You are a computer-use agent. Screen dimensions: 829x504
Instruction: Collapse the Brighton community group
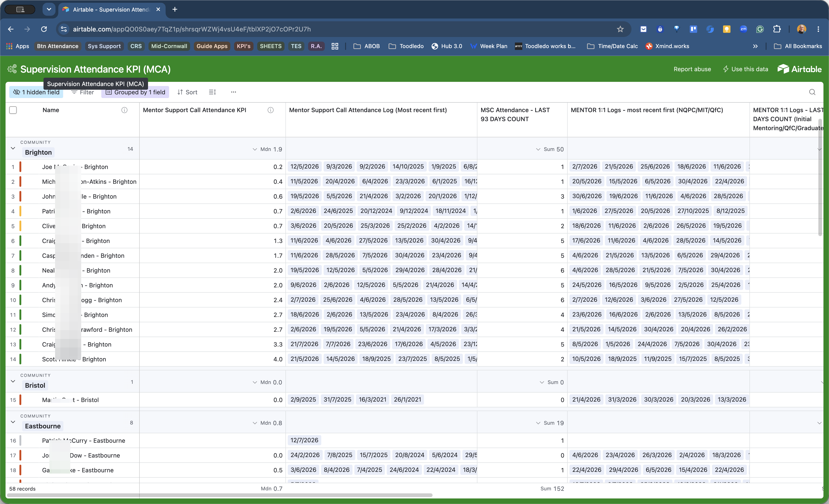tap(13, 148)
